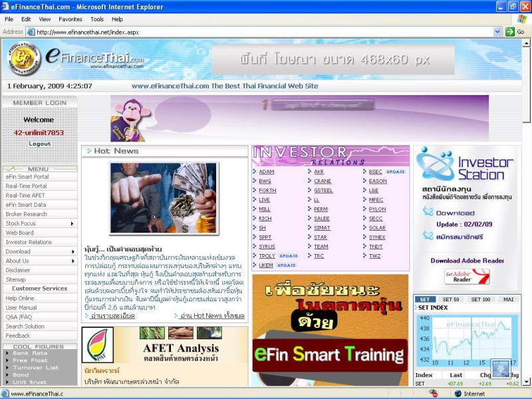
Task: Click the Internet zone globe in status bar
Action: (x=458, y=394)
